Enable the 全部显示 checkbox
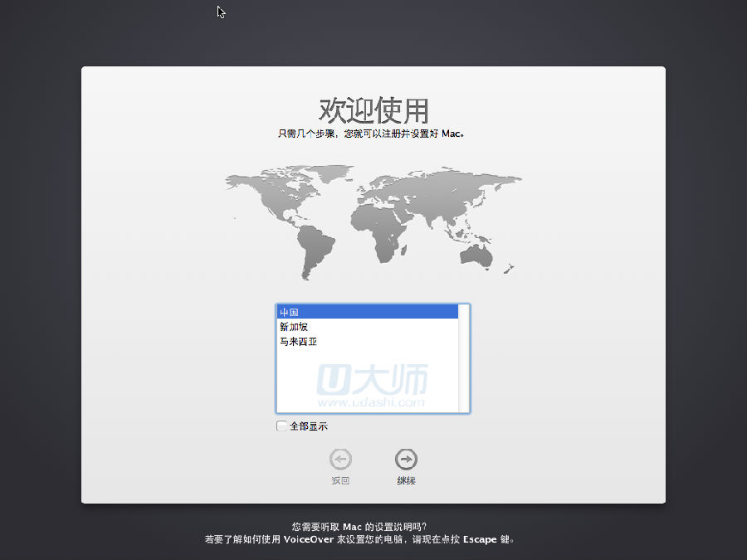 tap(281, 426)
